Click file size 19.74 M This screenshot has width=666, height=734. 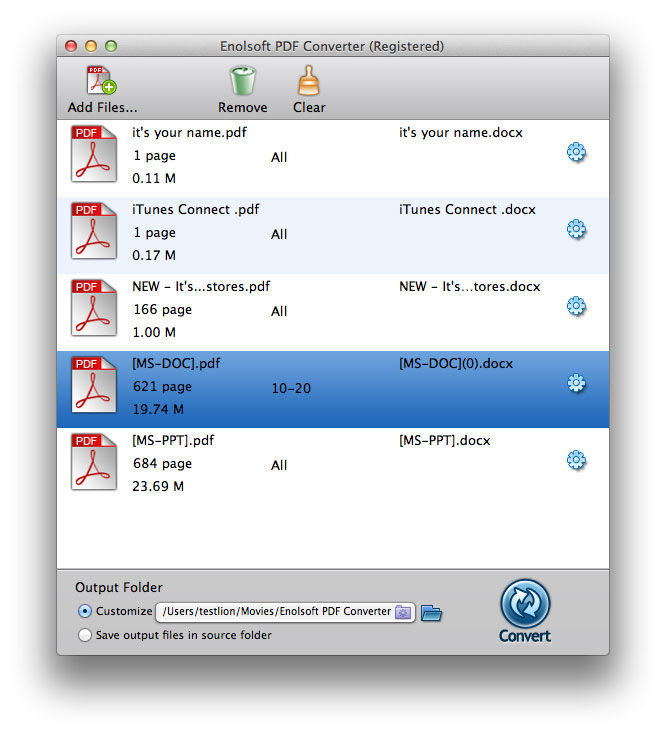point(158,409)
